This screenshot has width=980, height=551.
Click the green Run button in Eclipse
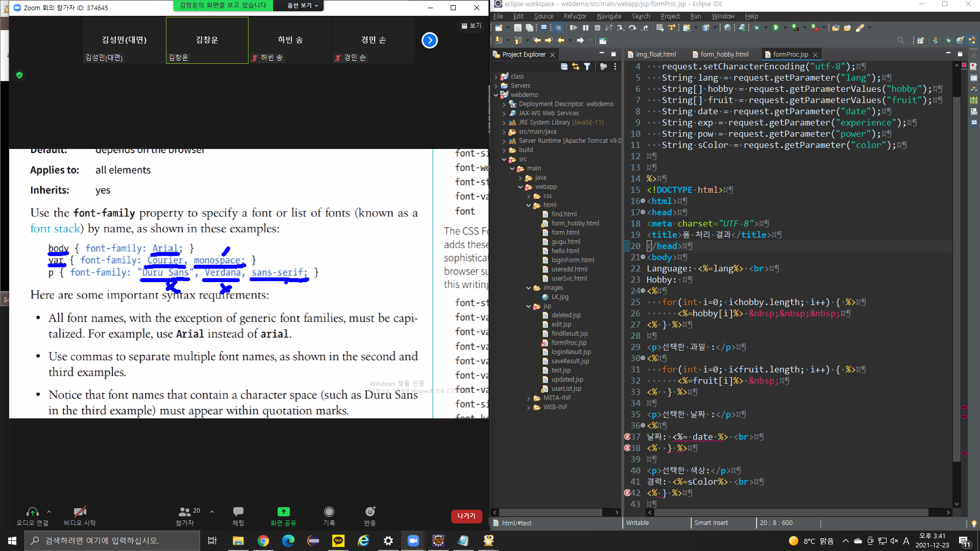click(x=776, y=28)
